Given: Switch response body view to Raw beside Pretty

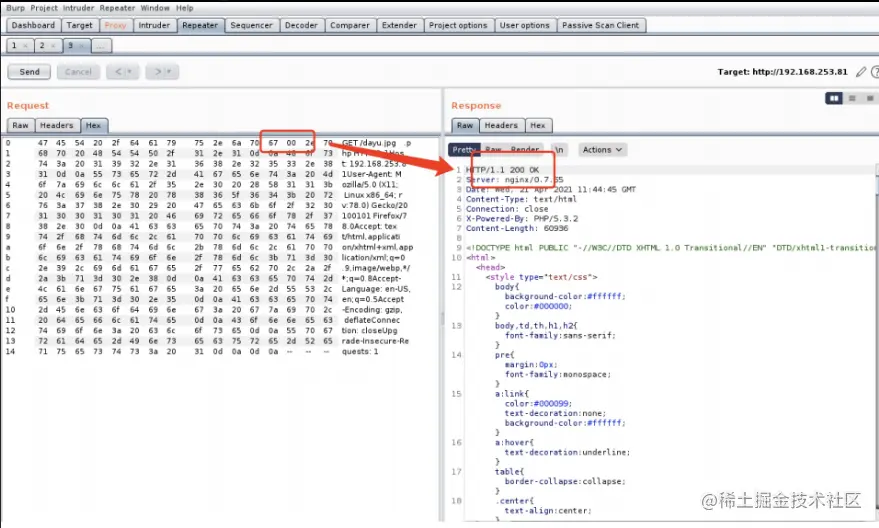Looking at the screenshot, I should coord(493,150).
